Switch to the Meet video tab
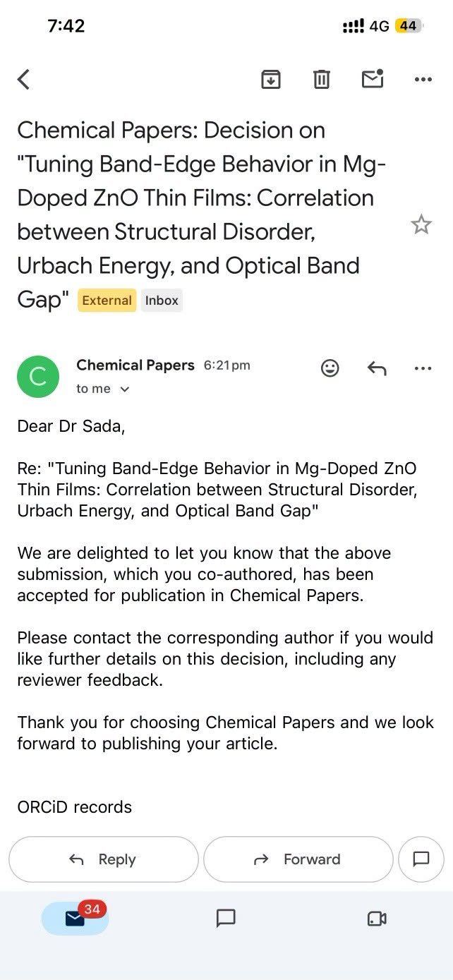 tap(377, 919)
